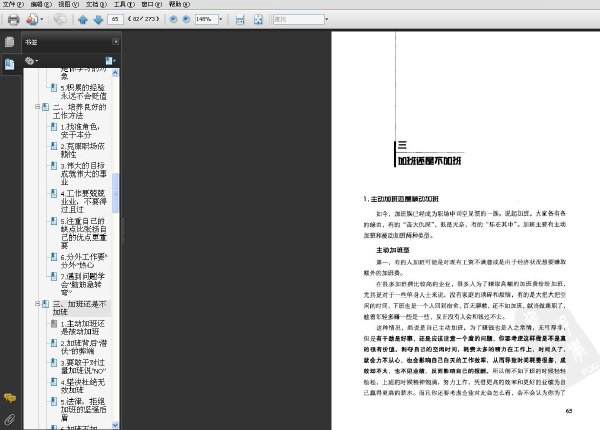Open the Find options dropdown arrow
This screenshot has width=600, height=430.
tap(326, 19)
